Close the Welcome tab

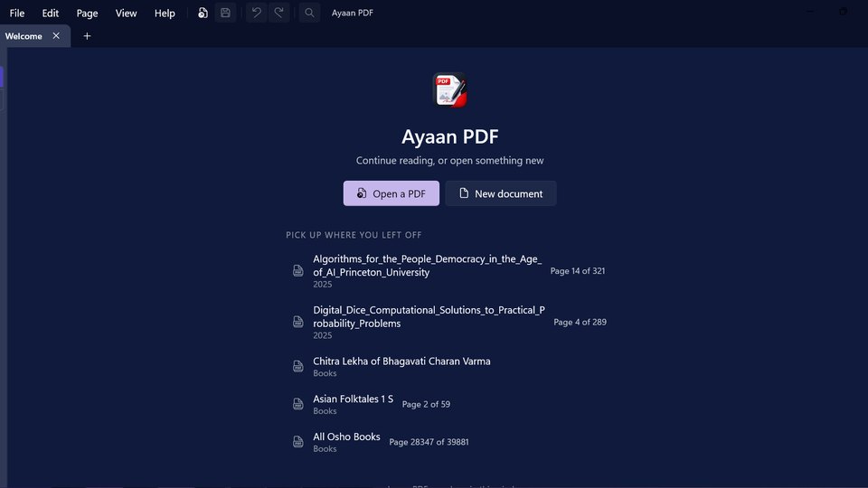pos(56,36)
